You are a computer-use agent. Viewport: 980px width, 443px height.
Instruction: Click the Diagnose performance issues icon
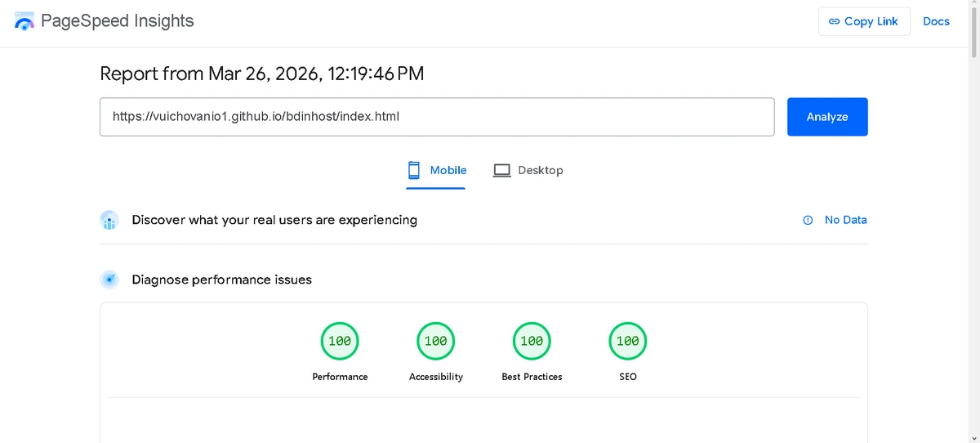[x=109, y=280]
